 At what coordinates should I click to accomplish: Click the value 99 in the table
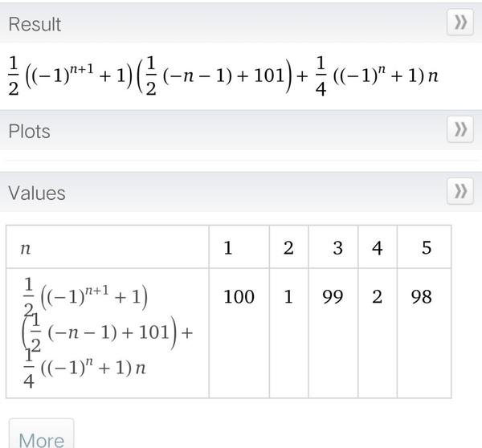click(x=332, y=297)
